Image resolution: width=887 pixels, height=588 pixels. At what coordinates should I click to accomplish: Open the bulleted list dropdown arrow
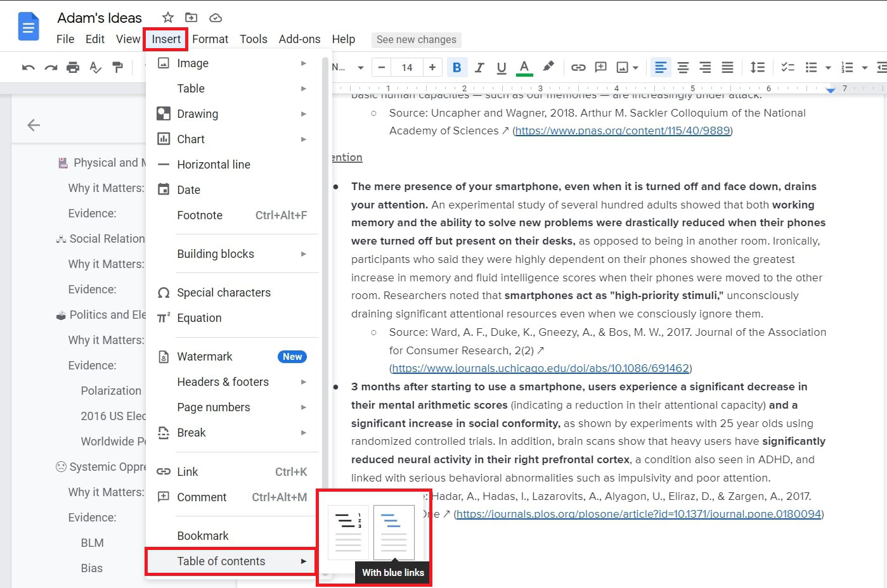(x=827, y=68)
